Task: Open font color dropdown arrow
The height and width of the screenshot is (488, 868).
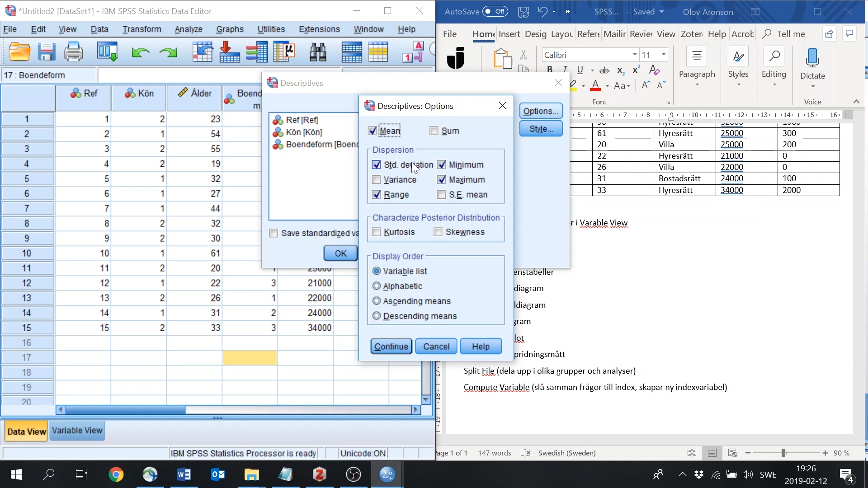Action: pos(607,86)
